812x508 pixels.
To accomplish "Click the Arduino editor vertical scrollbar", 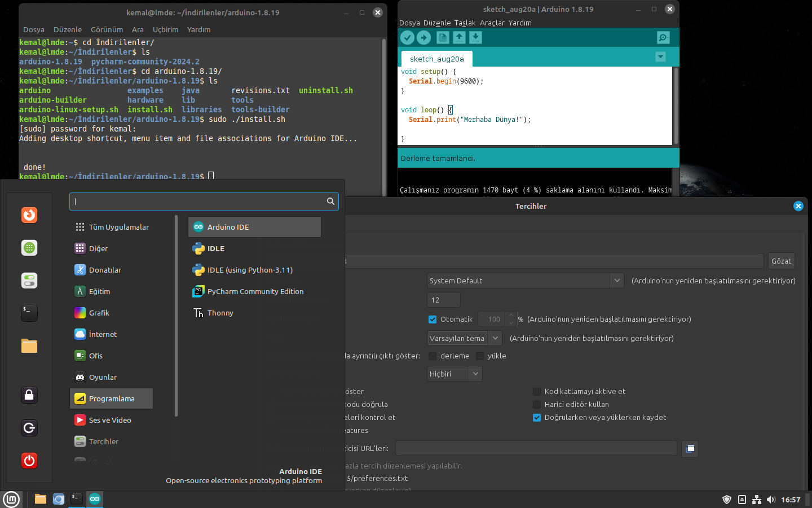I will [676, 106].
